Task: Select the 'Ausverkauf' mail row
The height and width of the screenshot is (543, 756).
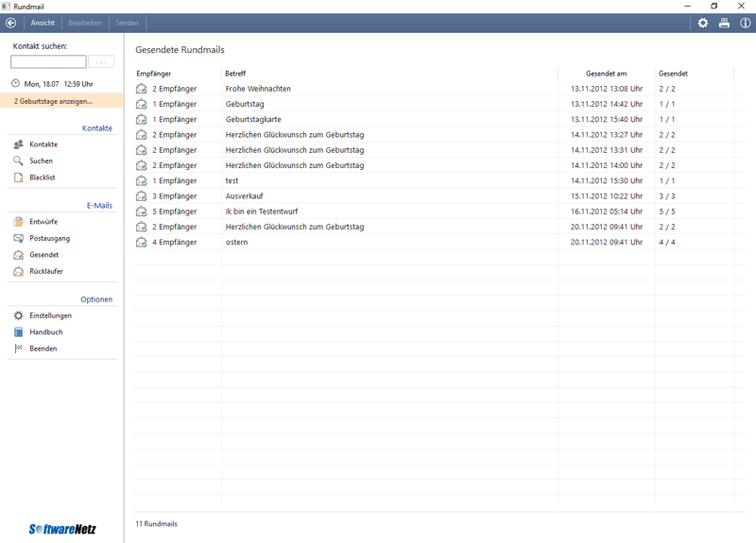Action: [244, 196]
